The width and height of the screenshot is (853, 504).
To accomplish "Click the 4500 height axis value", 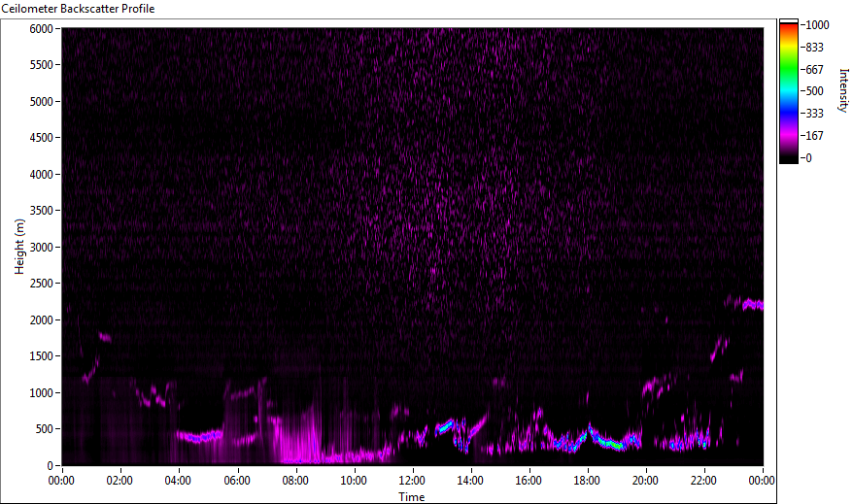I will coord(42,138).
